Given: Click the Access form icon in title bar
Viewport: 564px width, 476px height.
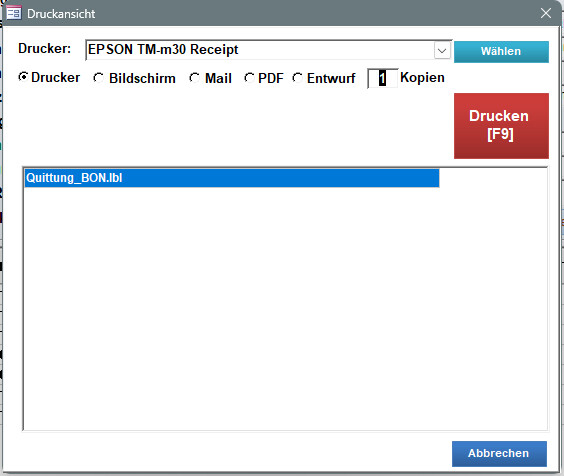Looking at the screenshot, I should pyautogui.click(x=14, y=13).
